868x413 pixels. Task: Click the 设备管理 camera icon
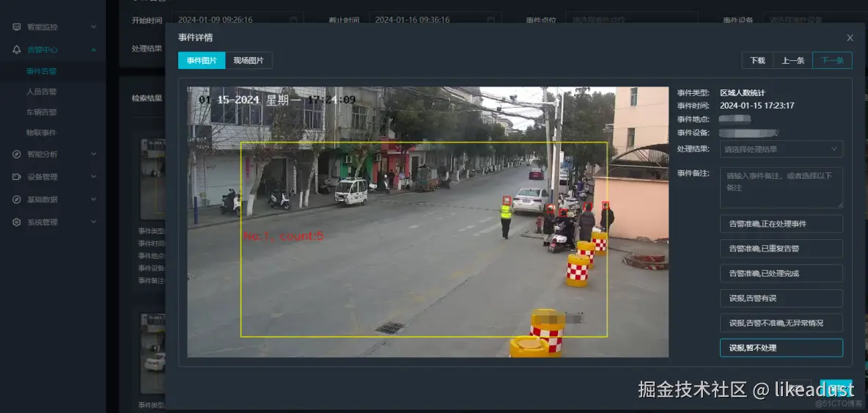17,177
